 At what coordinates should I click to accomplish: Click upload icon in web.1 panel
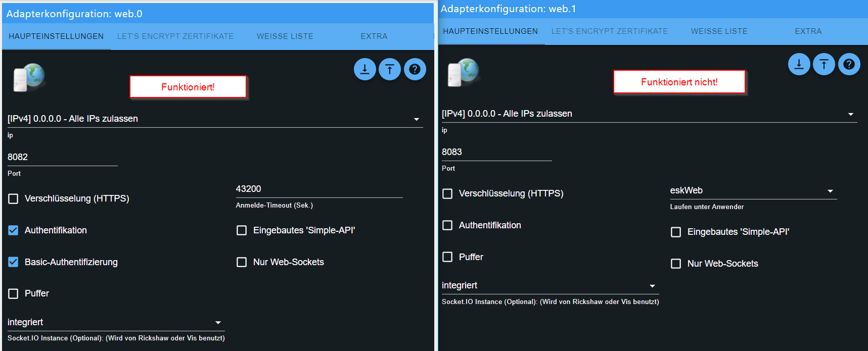[x=824, y=64]
